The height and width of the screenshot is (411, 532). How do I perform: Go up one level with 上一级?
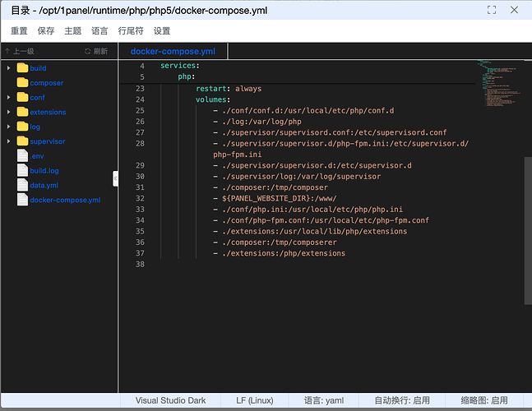[x=20, y=51]
